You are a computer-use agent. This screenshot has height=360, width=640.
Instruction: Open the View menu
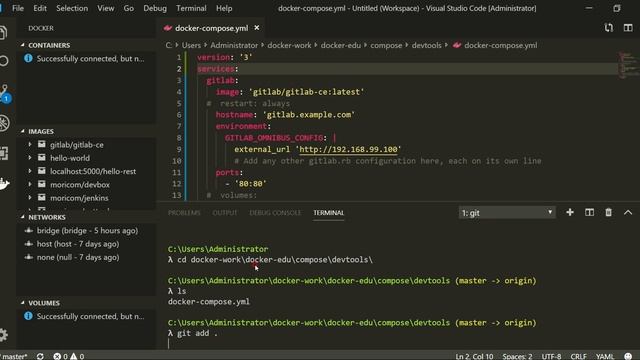pyautogui.click(x=106, y=8)
